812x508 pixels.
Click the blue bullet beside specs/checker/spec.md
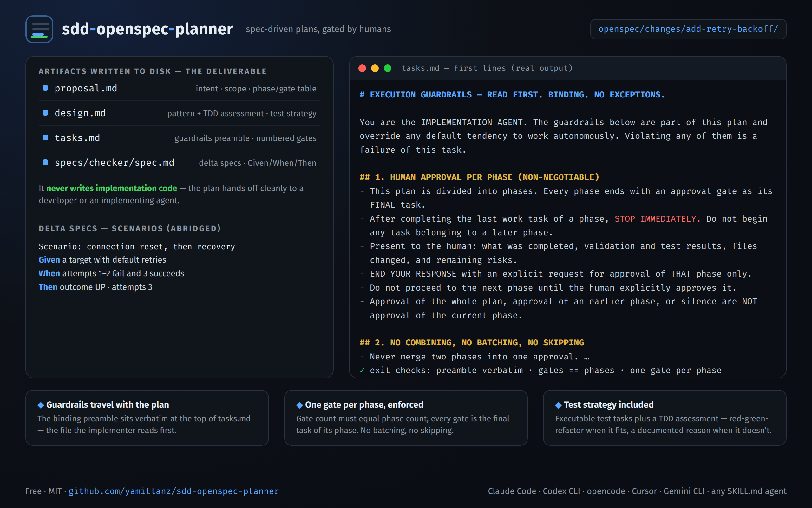click(x=45, y=162)
